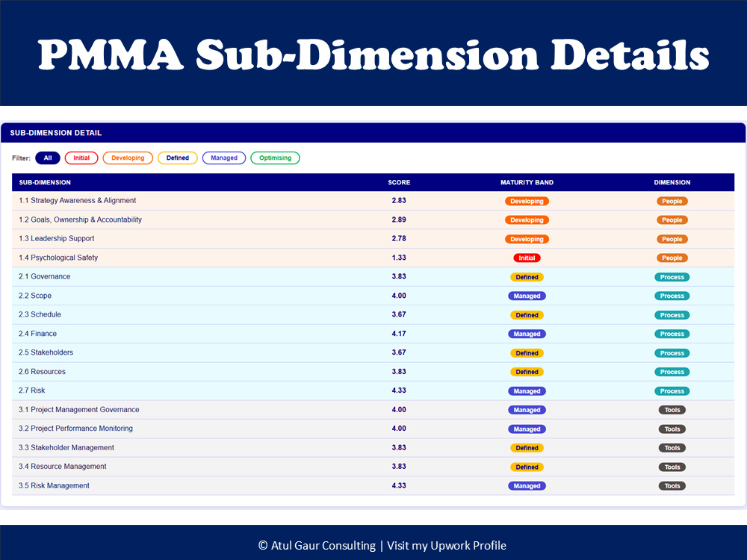The width and height of the screenshot is (747, 560).
Task: Select row 2.3 Schedule
Action: tap(373, 315)
